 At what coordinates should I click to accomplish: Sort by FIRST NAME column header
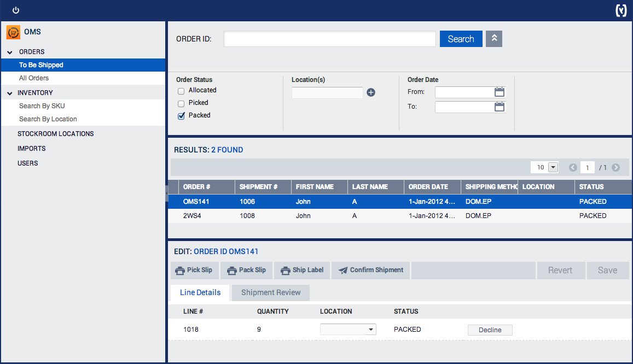[x=320, y=187]
